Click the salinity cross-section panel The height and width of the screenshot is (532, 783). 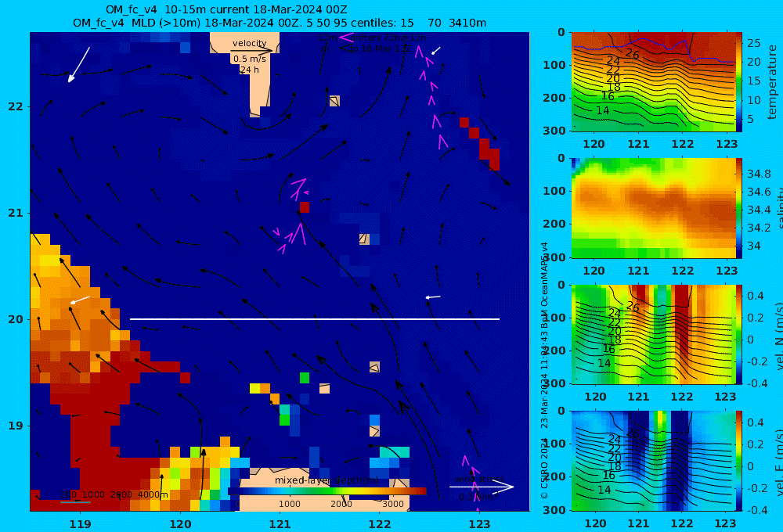[x=654, y=208]
